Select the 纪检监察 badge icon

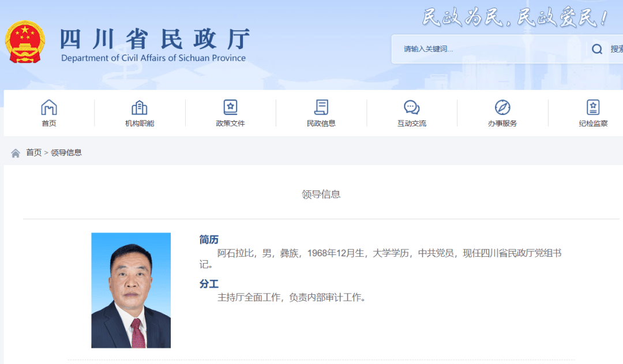pos(592,106)
